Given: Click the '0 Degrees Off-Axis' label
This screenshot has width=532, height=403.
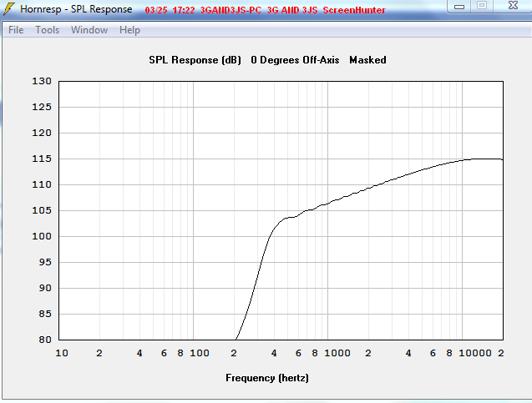Looking at the screenshot, I should coord(295,60).
